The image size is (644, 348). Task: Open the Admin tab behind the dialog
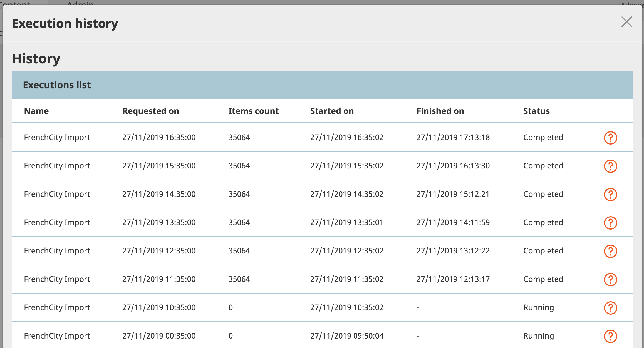(80, 3)
